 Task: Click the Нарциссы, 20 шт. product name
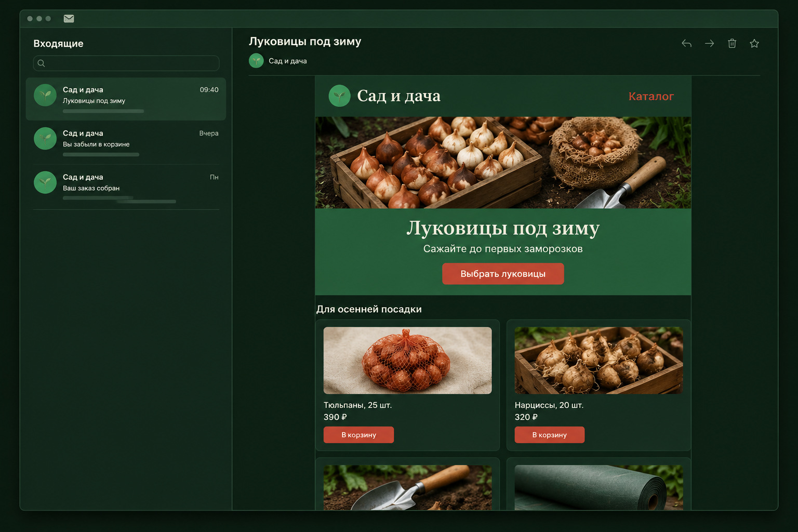(549, 405)
